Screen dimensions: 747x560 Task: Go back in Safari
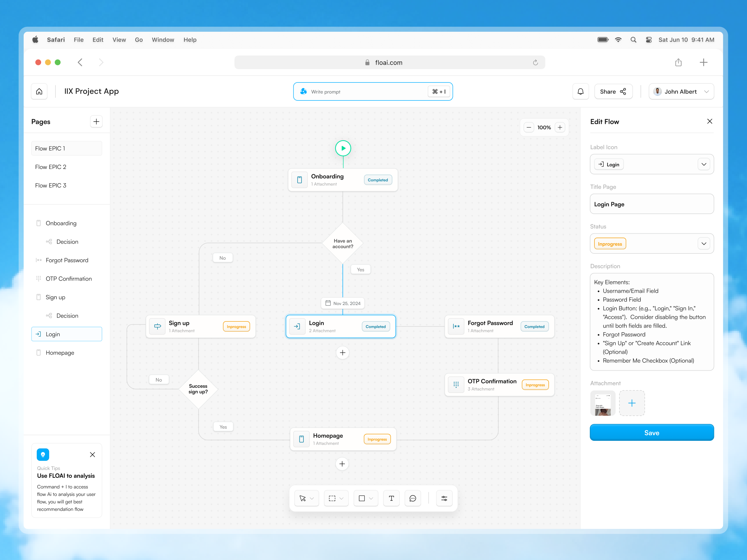pyautogui.click(x=80, y=63)
